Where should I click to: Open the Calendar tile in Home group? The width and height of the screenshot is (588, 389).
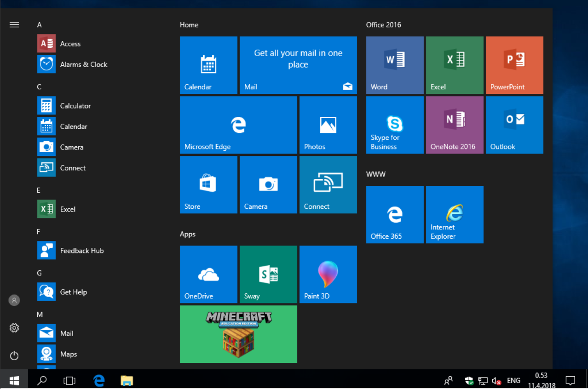pyautogui.click(x=208, y=65)
